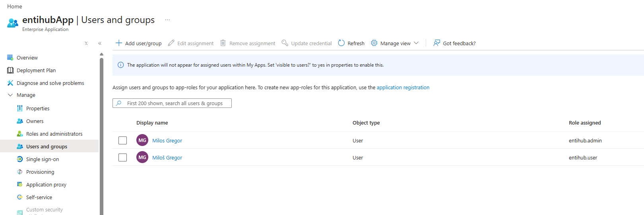This screenshot has height=215, width=644.
Task: Select Users and groups in the sidebar
Action: tap(47, 146)
